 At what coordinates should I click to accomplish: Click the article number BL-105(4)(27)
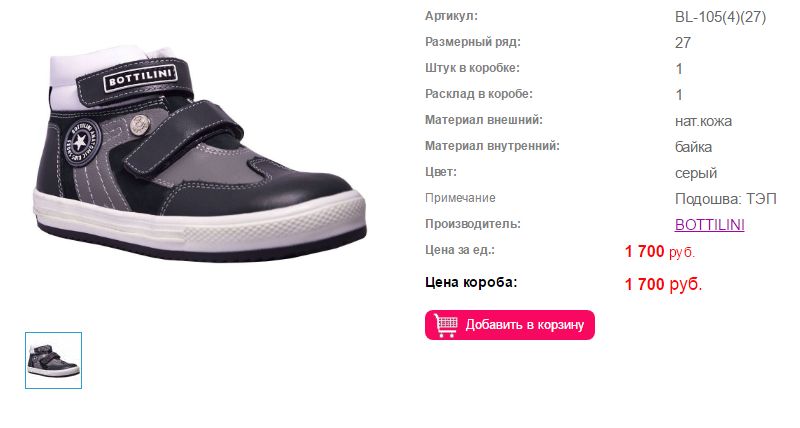[x=720, y=17]
